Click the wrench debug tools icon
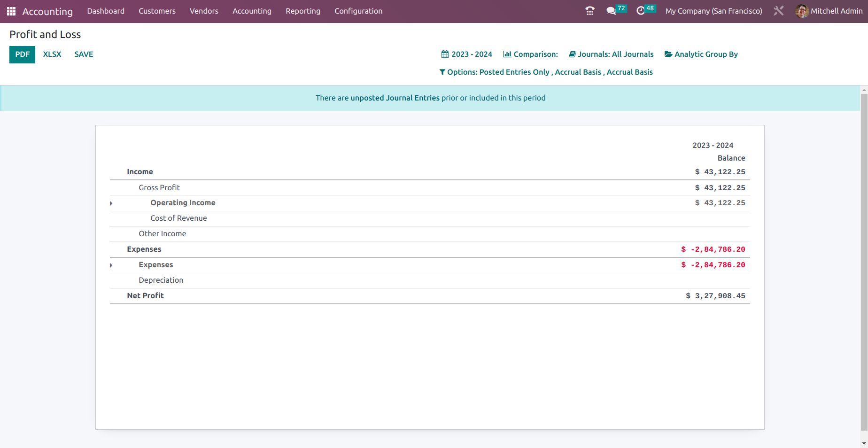 click(x=778, y=11)
